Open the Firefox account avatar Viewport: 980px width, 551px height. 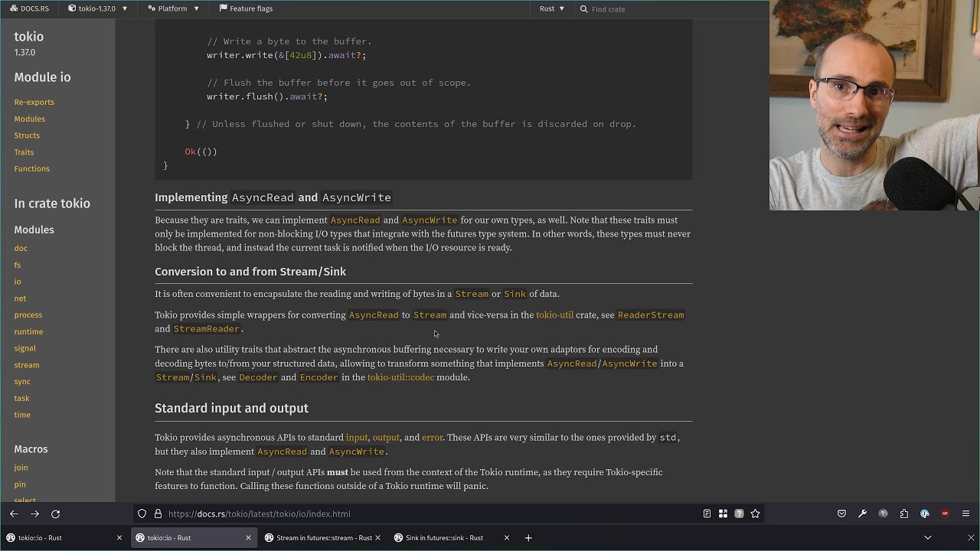[883, 514]
